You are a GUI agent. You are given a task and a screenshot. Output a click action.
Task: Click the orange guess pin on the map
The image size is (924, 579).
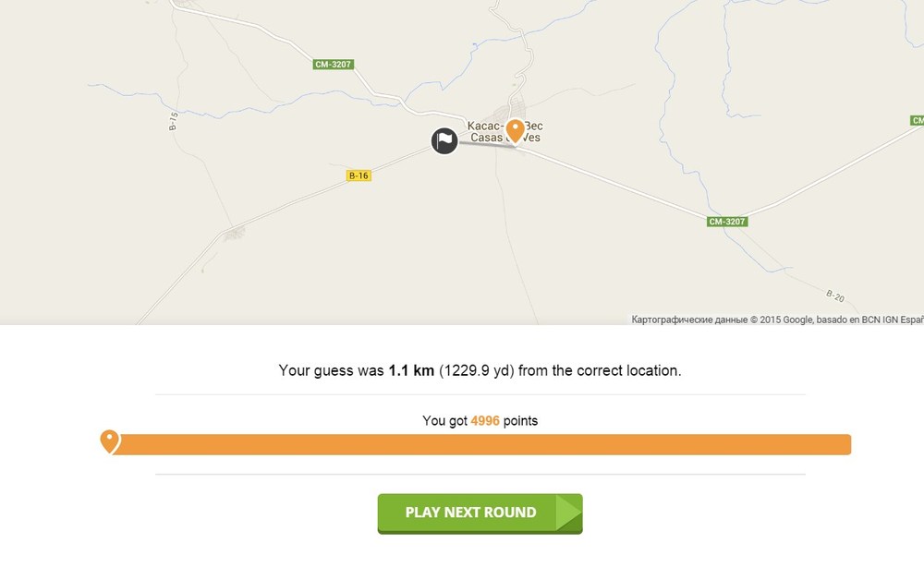[516, 130]
